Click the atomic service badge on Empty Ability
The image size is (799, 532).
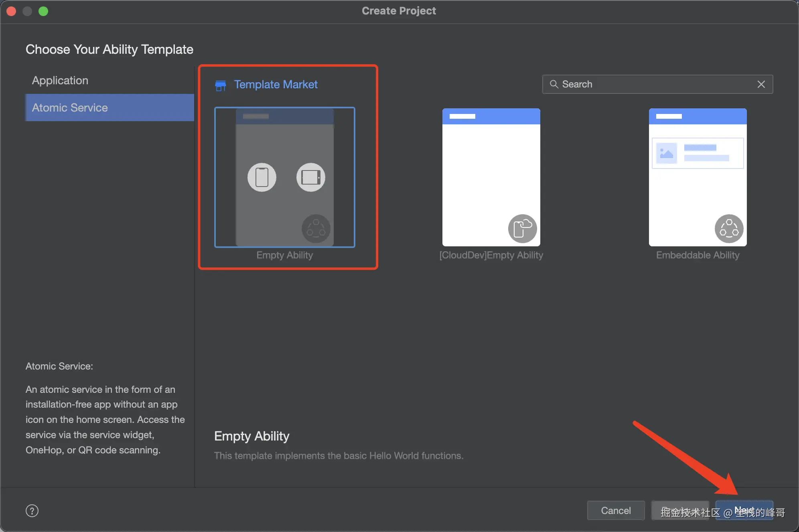(x=316, y=229)
